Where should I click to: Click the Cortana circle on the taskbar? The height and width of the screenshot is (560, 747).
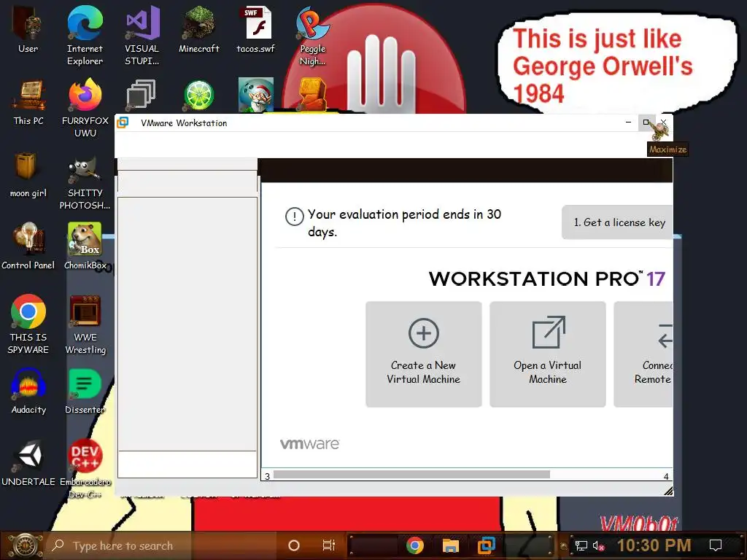coord(294,545)
